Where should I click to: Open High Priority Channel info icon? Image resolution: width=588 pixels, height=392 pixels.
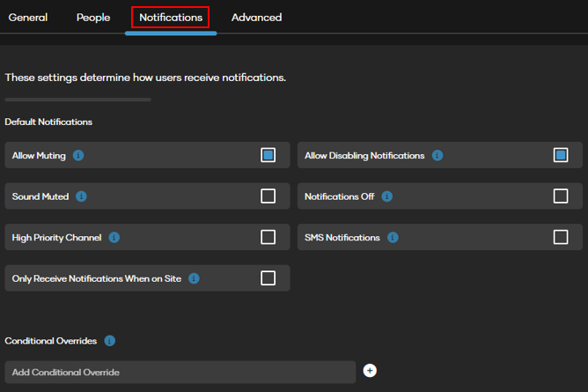pyautogui.click(x=114, y=238)
